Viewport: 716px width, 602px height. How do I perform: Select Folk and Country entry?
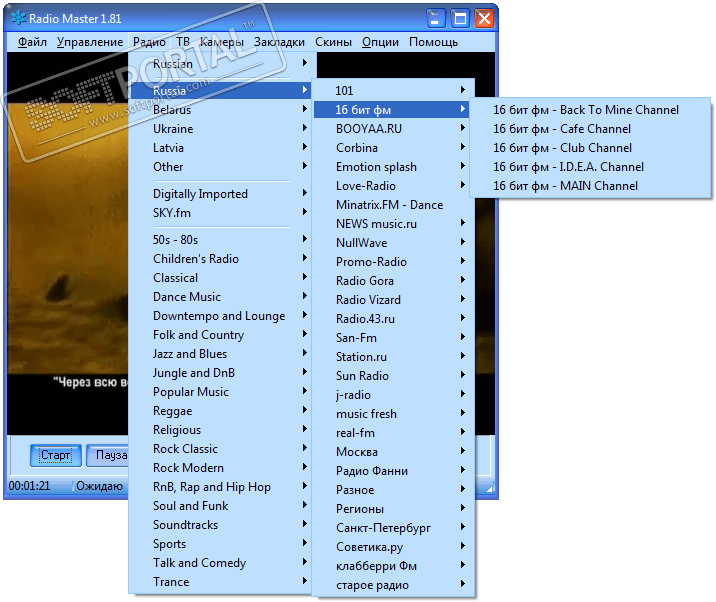221,335
